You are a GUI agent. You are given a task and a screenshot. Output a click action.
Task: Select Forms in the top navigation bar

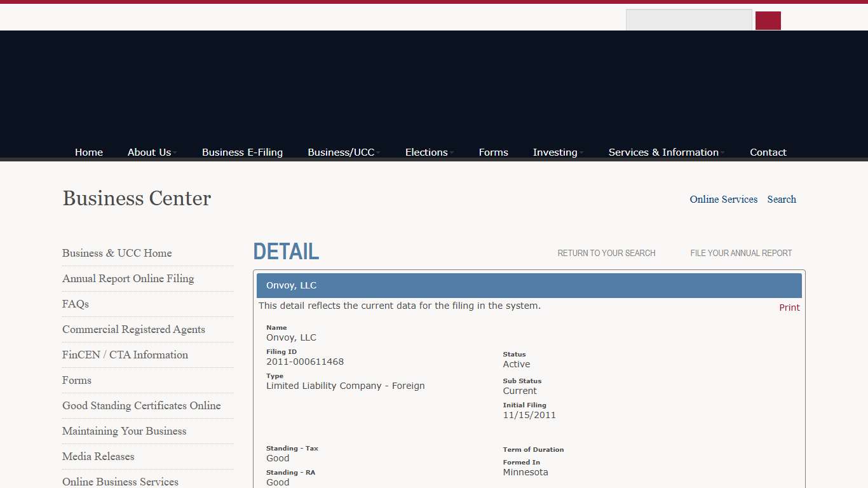pyautogui.click(x=493, y=152)
